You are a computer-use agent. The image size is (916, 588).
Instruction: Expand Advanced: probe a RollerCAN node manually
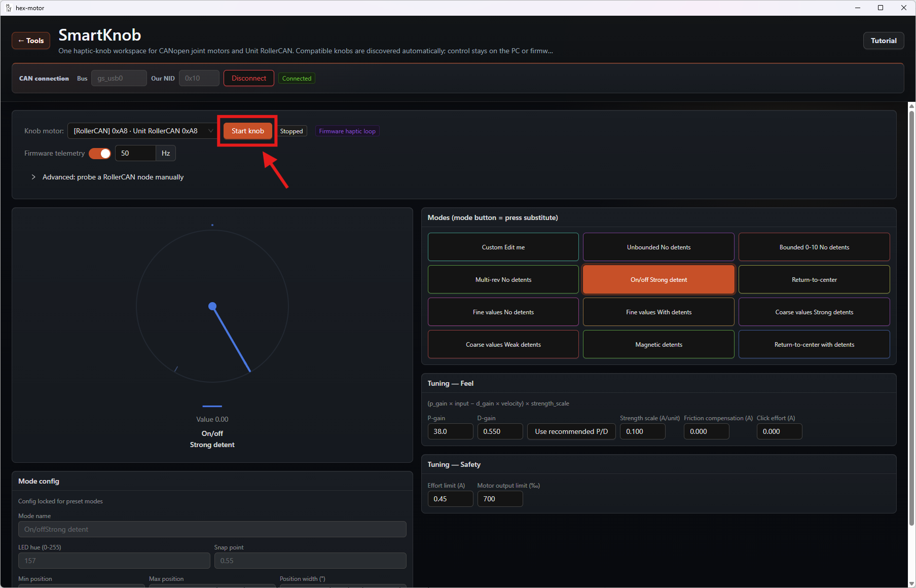(x=107, y=177)
